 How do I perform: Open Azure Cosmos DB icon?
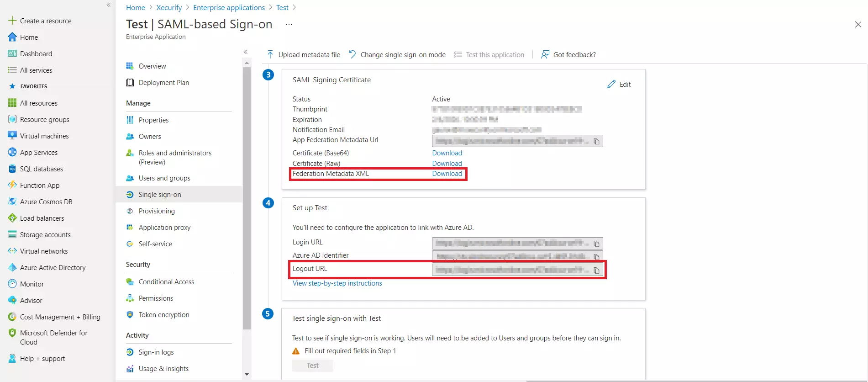[12, 202]
